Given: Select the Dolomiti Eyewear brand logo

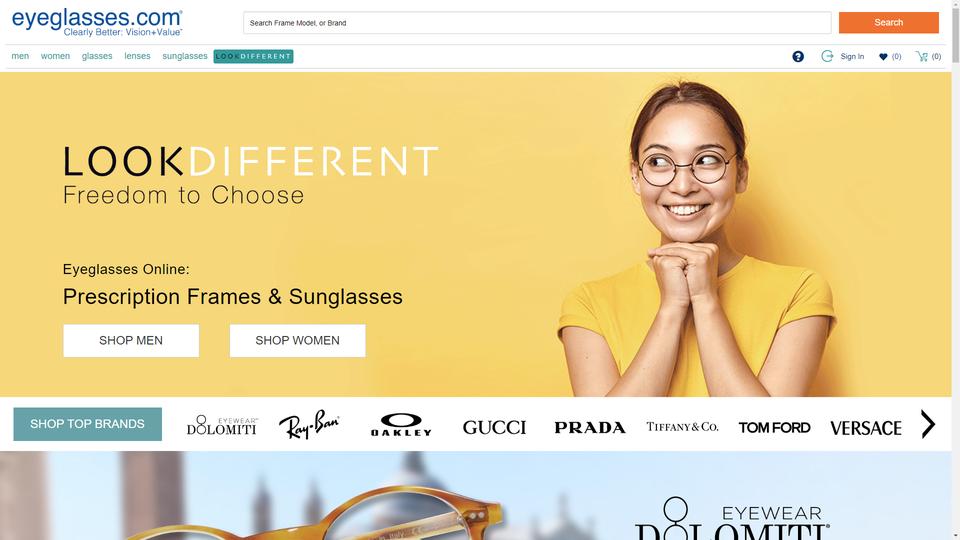Looking at the screenshot, I should pyautogui.click(x=222, y=425).
